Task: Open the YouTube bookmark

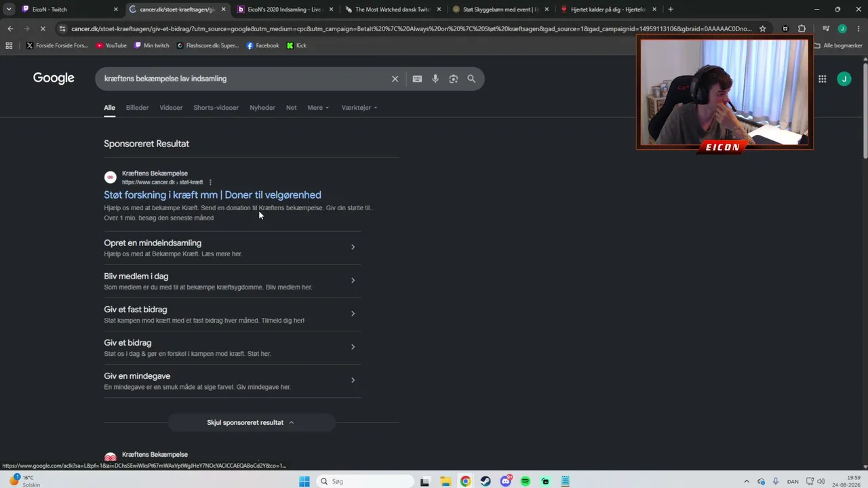Action: click(x=111, y=45)
